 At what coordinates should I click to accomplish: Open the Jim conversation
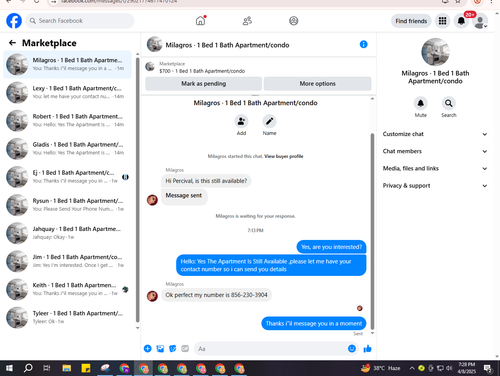[67, 261]
